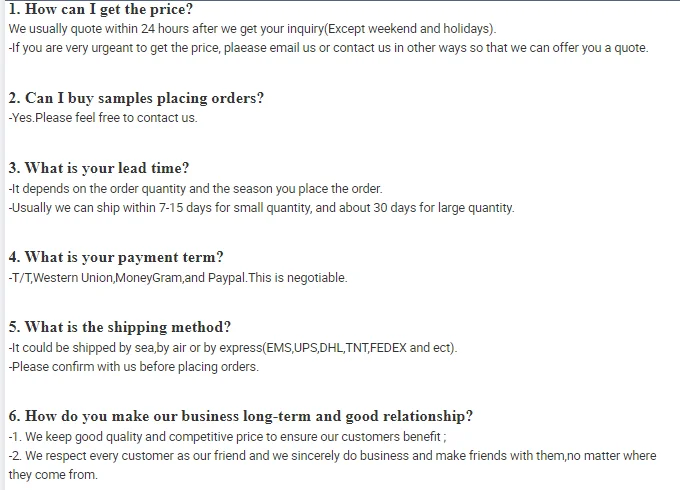Click the line about order quantity and season

coord(195,189)
